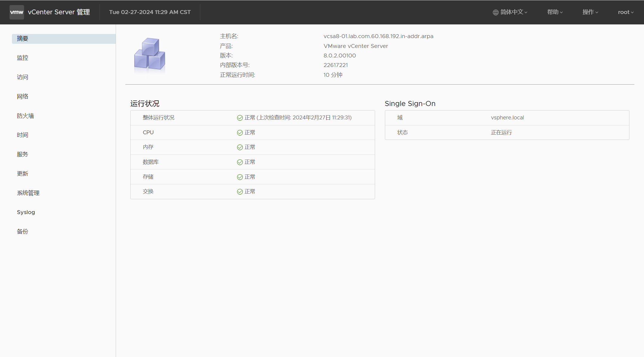The image size is (644, 357).
Task: Click the last check time status text
Action: pyautogui.click(x=298, y=118)
